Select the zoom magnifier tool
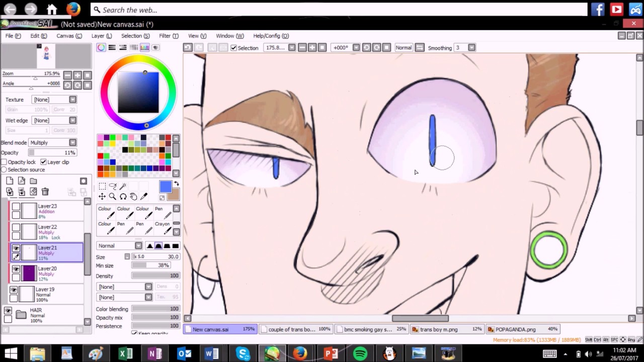 coord(112,197)
